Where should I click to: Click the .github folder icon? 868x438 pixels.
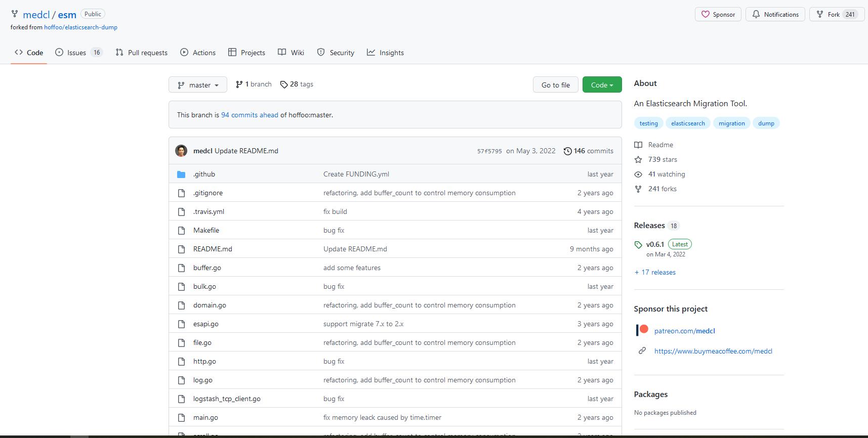(x=181, y=174)
